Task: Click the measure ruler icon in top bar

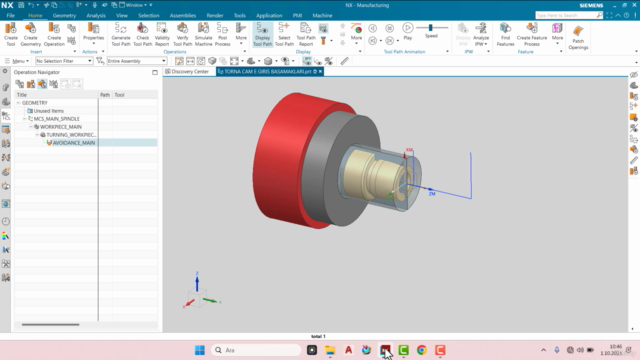Action: pyautogui.click(x=345, y=61)
